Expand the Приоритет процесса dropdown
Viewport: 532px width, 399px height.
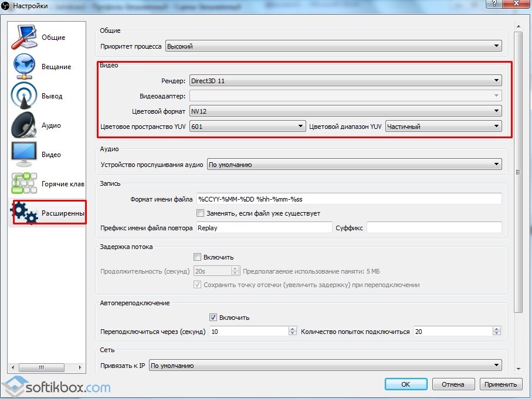click(333, 46)
